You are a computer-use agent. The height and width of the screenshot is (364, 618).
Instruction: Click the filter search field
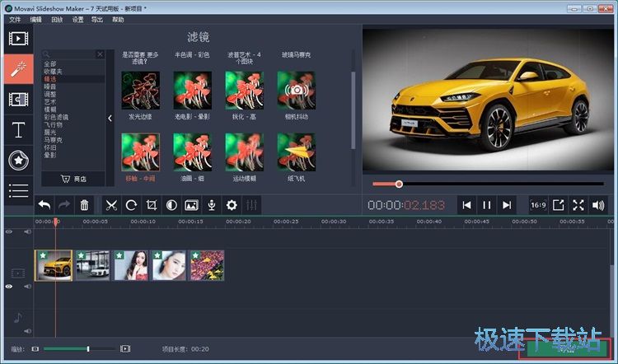tap(73, 54)
